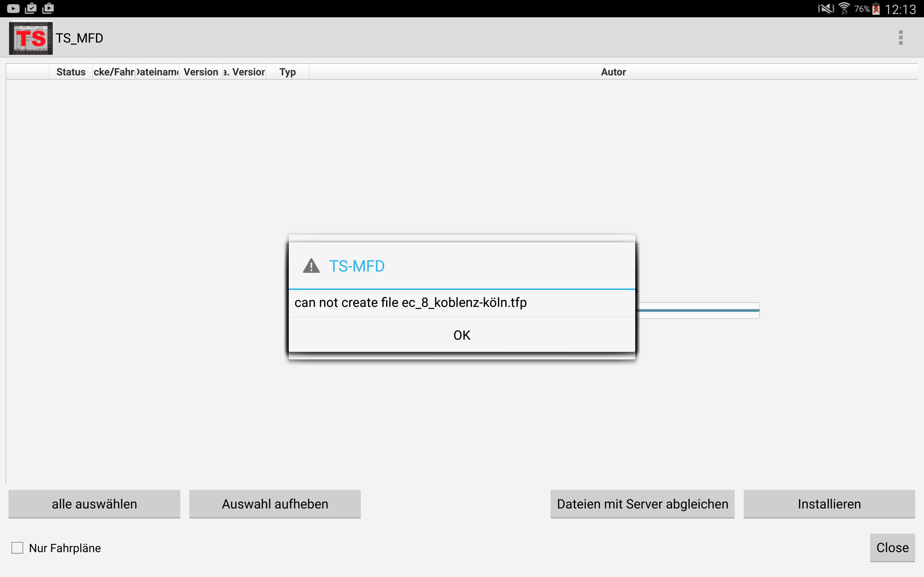This screenshot has width=924, height=577.
Task: Open the three-dot overflow menu
Action: coord(901,38)
